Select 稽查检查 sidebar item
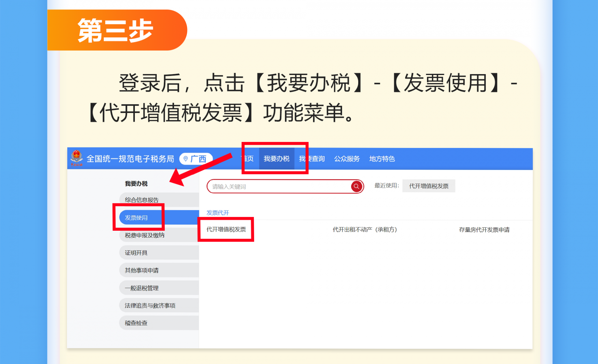 tap(136, 323)
